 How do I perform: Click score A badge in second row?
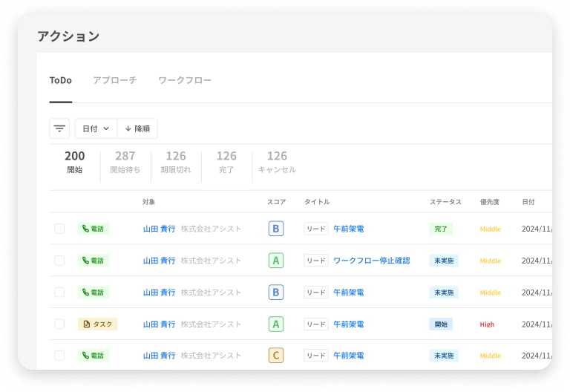point(276,261)
